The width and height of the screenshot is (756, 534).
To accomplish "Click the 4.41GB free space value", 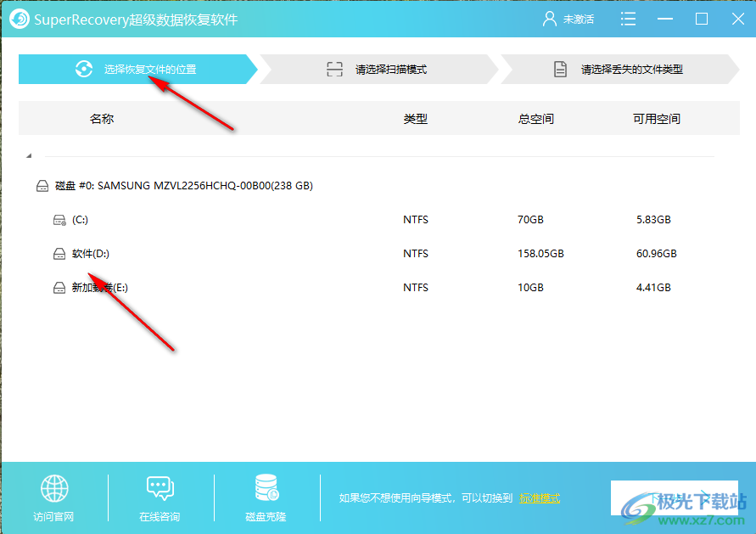I will pyautogui.click(x=653, y=288).
